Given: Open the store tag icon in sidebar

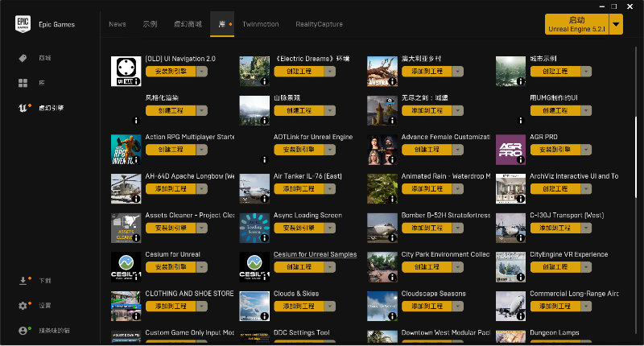Looking at the screenshot, I should point(23,58).
